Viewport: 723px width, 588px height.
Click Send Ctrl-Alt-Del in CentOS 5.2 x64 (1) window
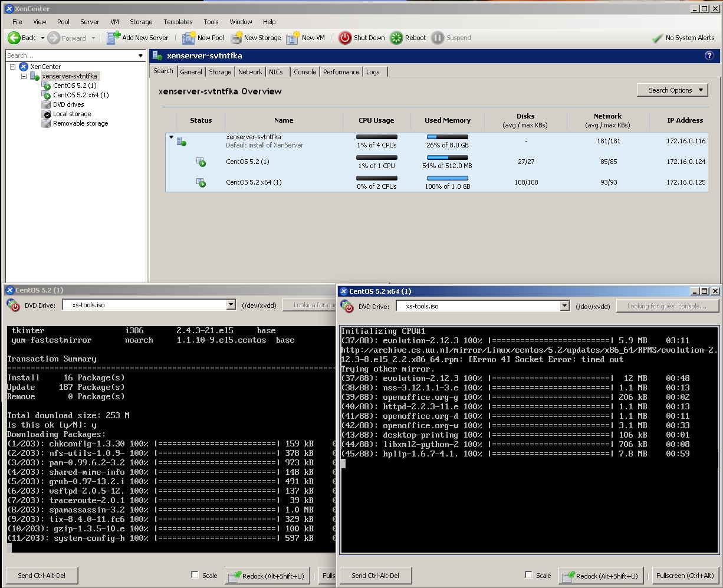point(376,576)
